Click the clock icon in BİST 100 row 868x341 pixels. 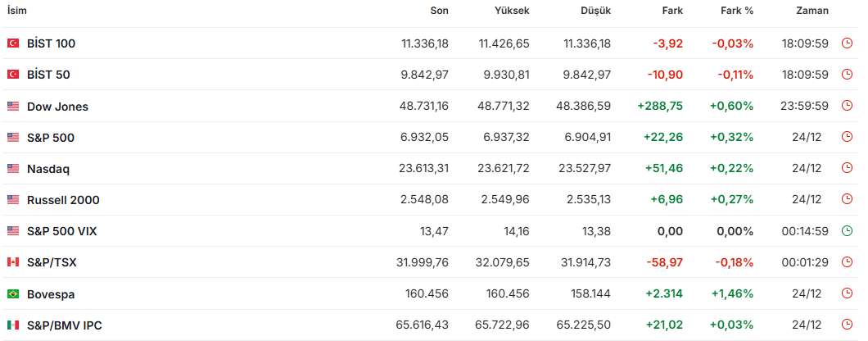847,43
